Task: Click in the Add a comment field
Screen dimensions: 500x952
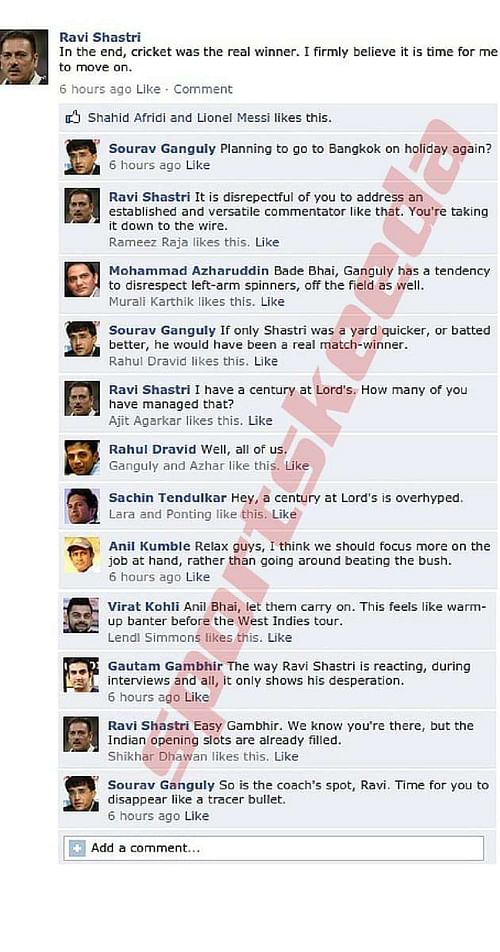Action: click(x=274, y=848)
